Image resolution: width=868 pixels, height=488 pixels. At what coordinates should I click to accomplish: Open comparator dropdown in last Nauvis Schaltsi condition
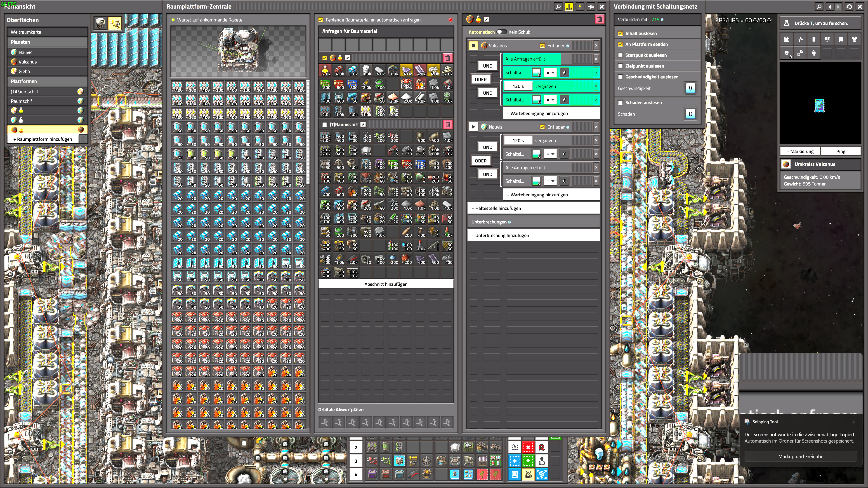(x=550, y=181)
